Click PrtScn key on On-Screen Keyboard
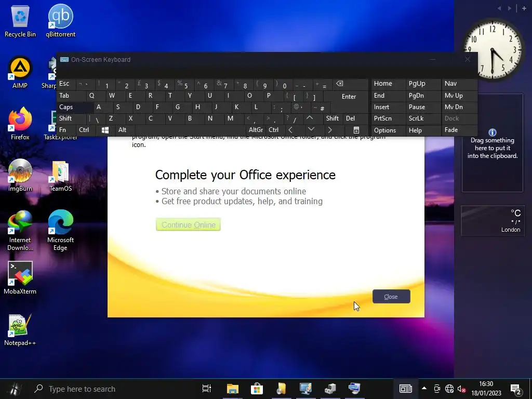Image resolution: width=532 pixels, height=399 pixels. 388,118
